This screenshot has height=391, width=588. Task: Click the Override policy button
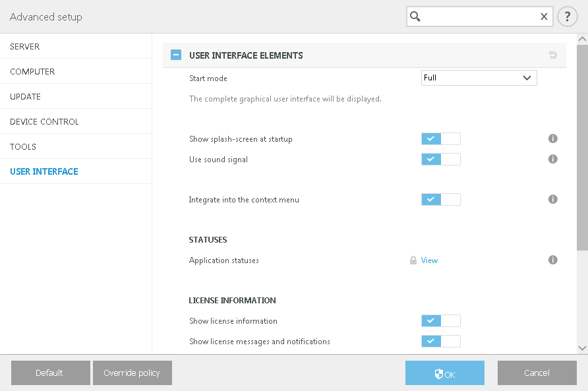(132, 373)
